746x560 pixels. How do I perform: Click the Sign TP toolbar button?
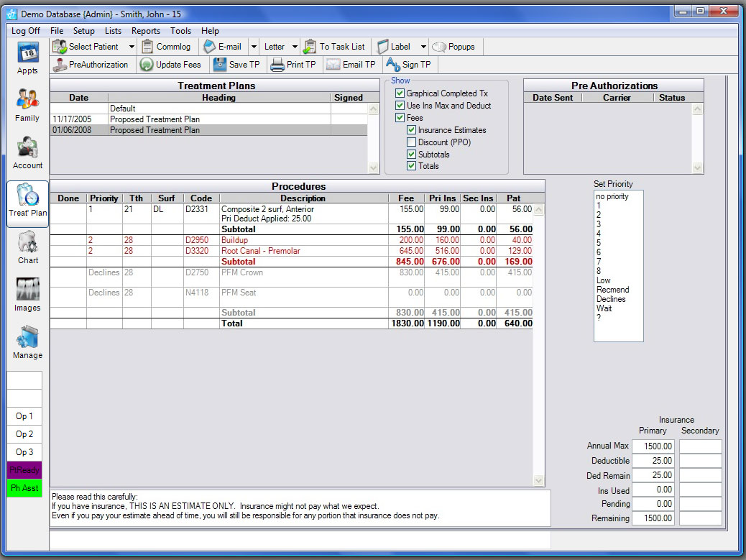click(x=407, y=65)
